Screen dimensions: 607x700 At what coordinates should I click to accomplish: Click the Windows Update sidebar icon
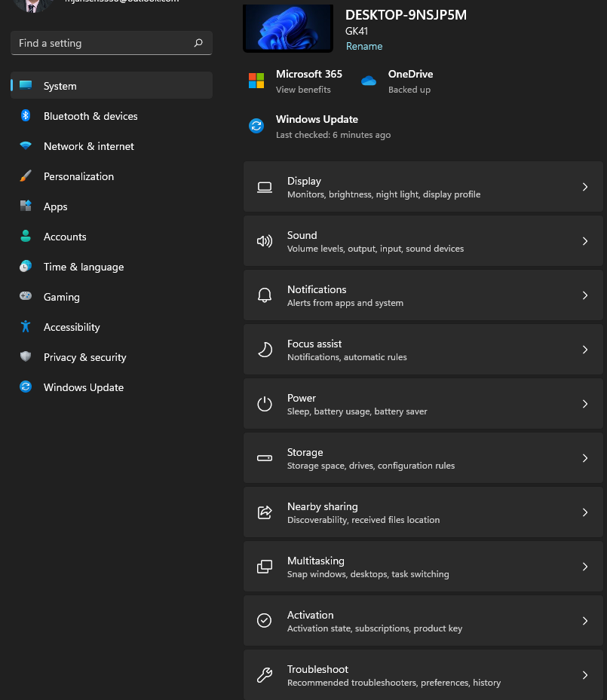click(26, 387)
